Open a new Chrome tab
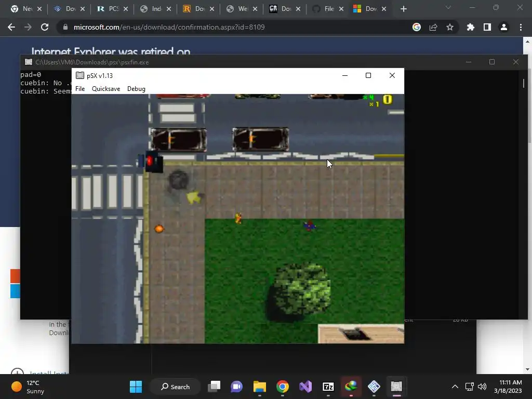The image size is (532, 399). pyautogui.click(x=403, y=9)
